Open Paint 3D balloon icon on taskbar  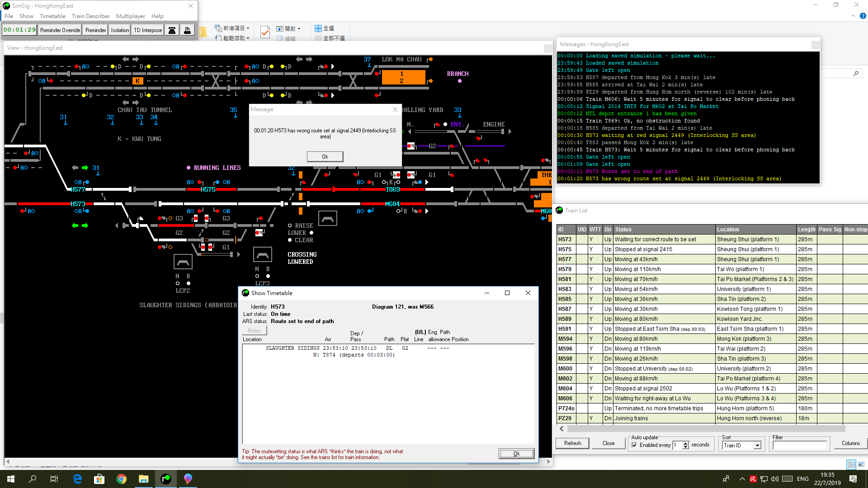pos(188,479)
